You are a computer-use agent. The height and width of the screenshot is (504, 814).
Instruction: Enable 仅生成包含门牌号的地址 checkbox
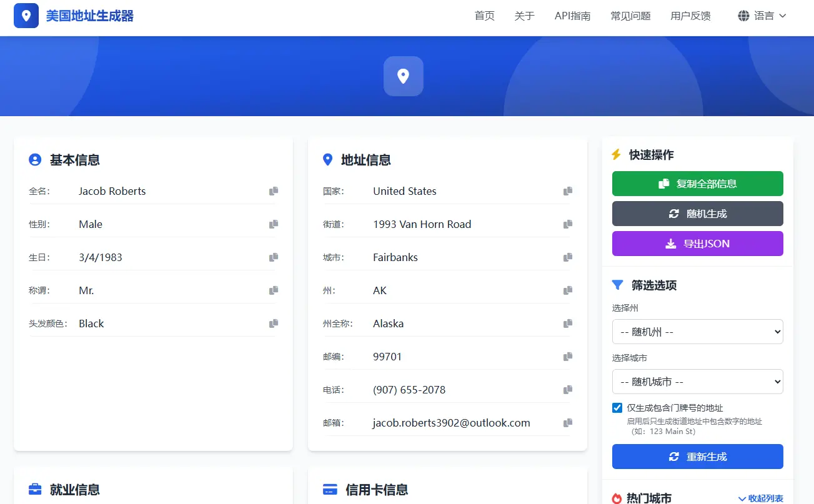[617, 408]
